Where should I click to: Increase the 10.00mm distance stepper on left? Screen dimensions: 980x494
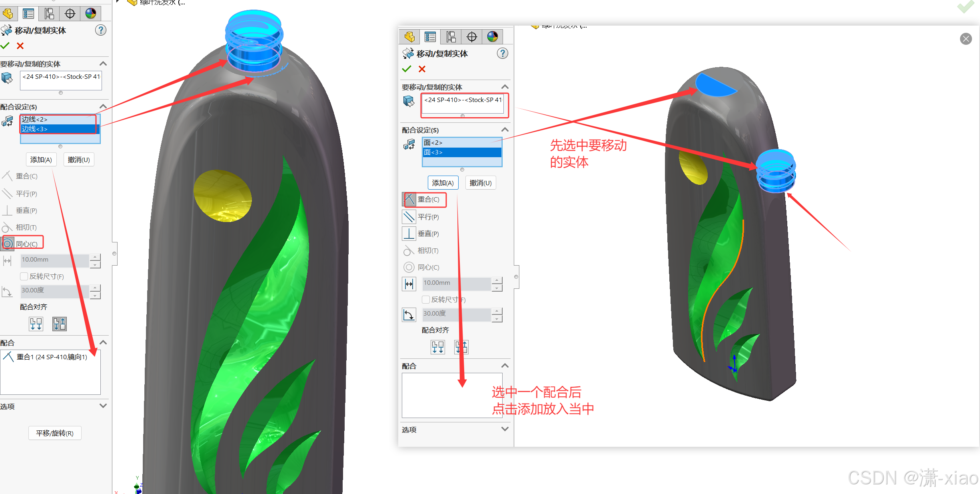pos(95,257)
